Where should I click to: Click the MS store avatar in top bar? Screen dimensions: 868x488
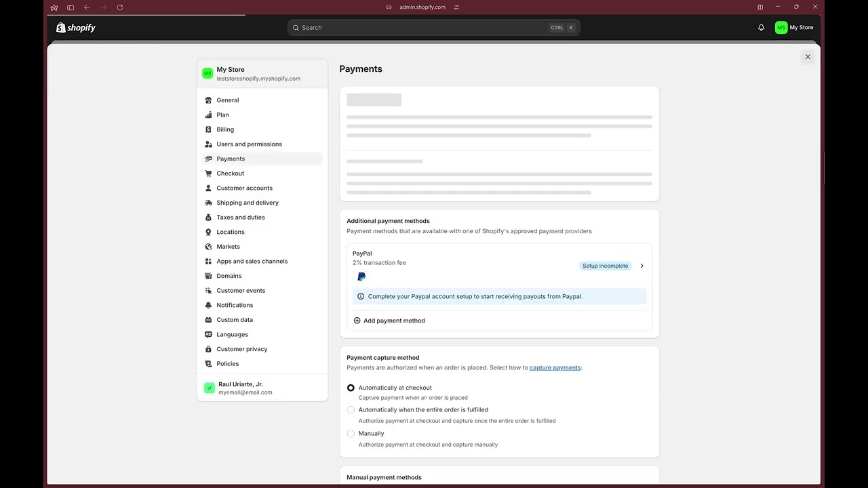[781, 28]
